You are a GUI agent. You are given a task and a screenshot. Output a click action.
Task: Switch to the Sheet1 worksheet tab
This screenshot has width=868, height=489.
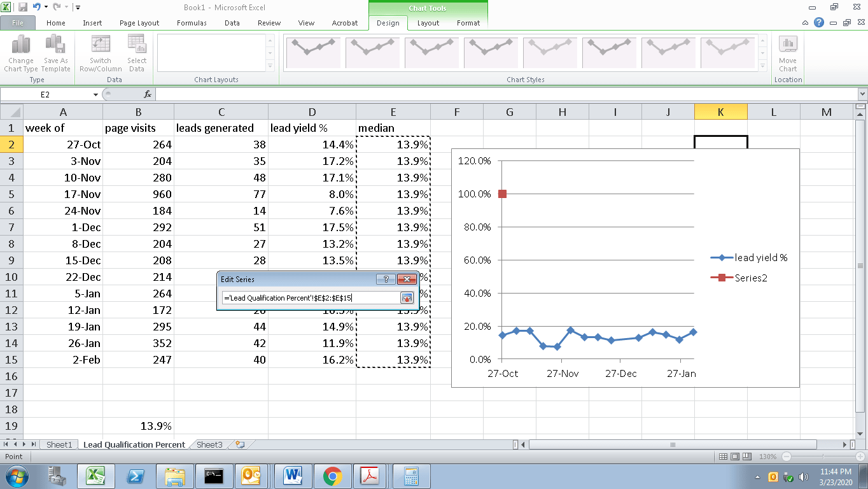(x=59, y=444)
